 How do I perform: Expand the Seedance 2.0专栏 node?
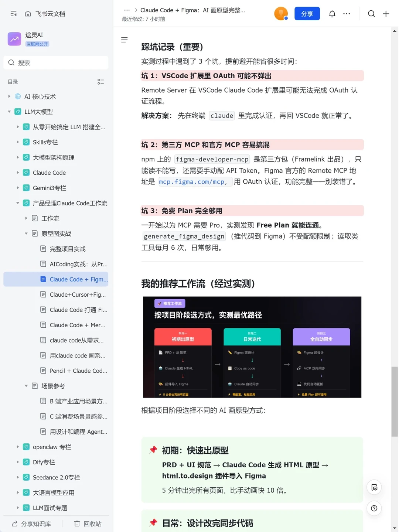17,477
